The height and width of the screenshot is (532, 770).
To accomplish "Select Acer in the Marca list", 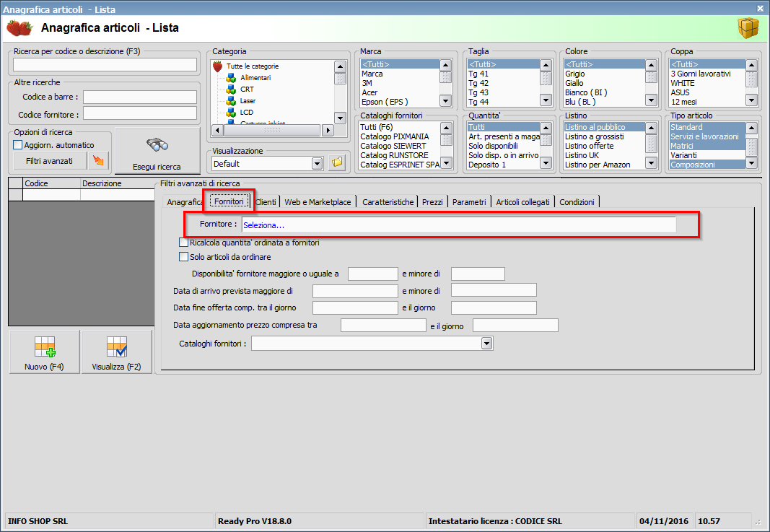I will (x=369, y=92).
